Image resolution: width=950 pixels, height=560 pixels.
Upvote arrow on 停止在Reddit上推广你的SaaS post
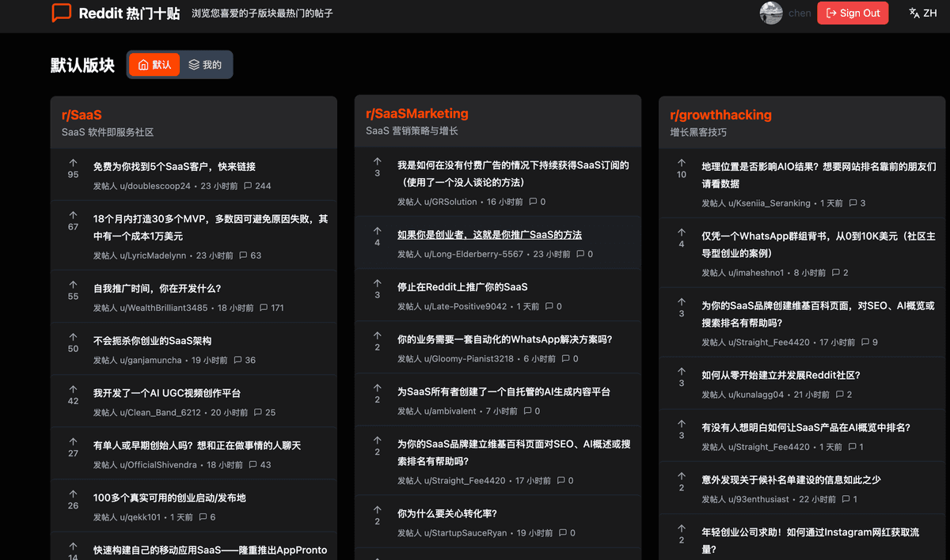coord(377,283)
